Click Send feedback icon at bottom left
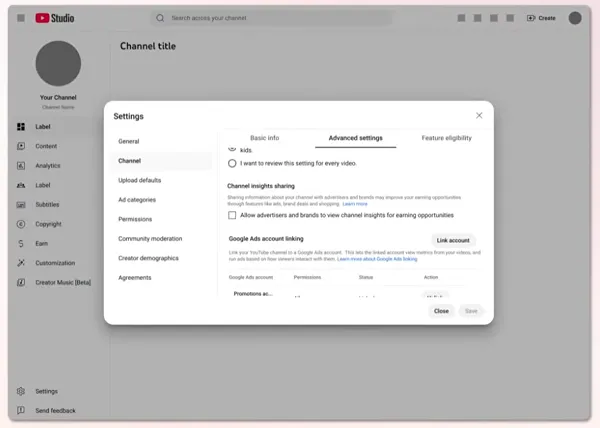Viewport: 600px width, 428px height. [x=21, y=411]
